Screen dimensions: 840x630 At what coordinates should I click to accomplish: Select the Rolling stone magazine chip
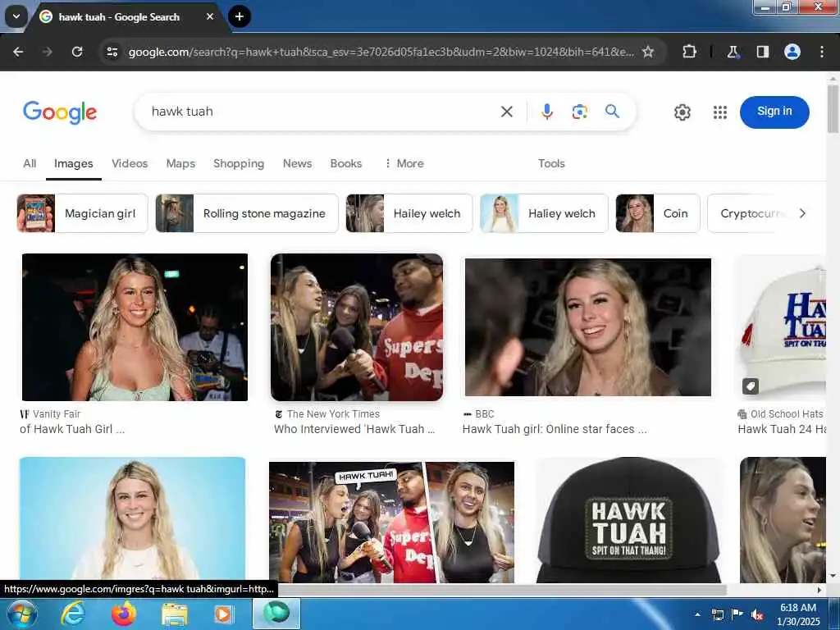point(247,213)
